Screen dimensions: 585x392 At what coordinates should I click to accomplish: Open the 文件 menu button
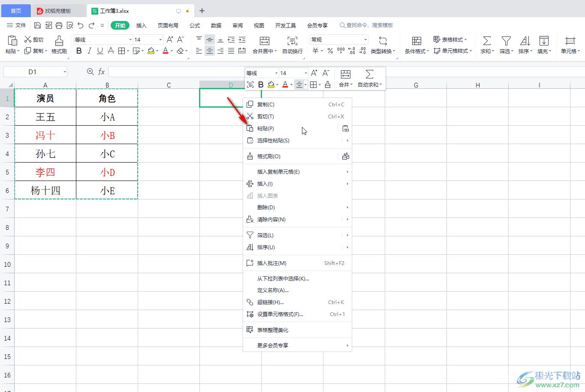(16, 25)
